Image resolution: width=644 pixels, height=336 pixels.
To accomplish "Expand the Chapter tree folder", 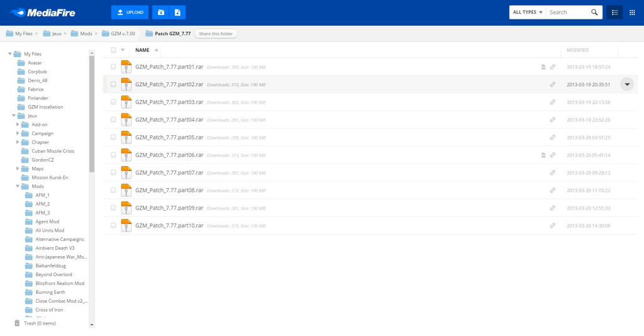I will [18, 142].
